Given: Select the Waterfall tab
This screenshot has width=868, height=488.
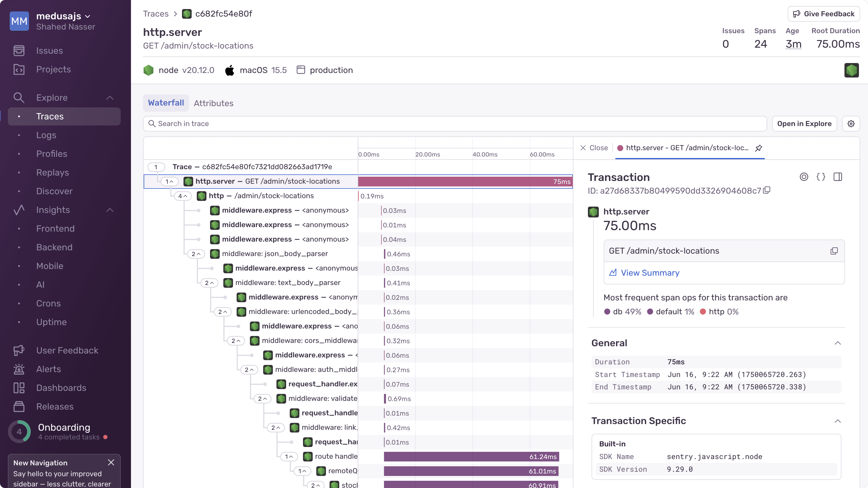Looking at the screenshot, I should tap(165, 103).
